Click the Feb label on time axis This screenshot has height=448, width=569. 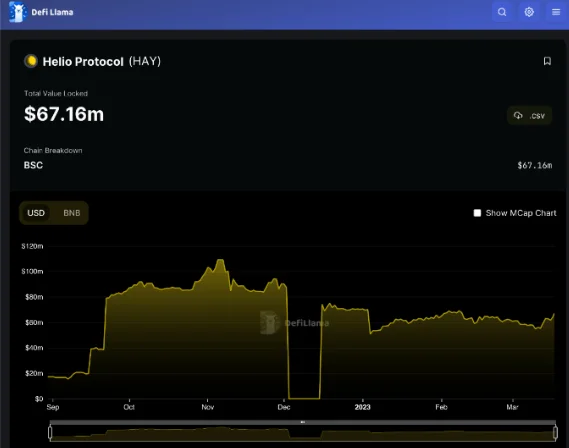click(441, 407)
